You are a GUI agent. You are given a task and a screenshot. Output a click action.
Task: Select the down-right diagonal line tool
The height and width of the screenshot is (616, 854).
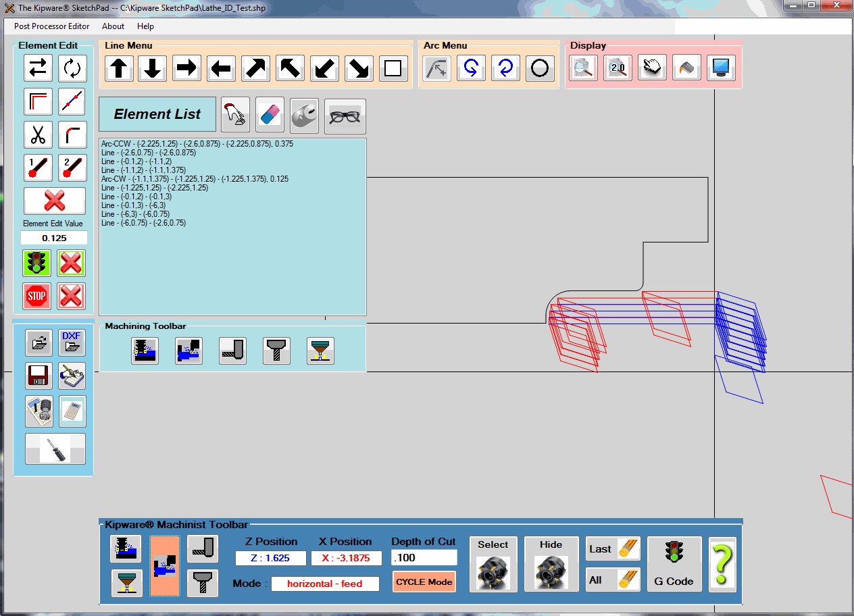(x=359, y=68)
